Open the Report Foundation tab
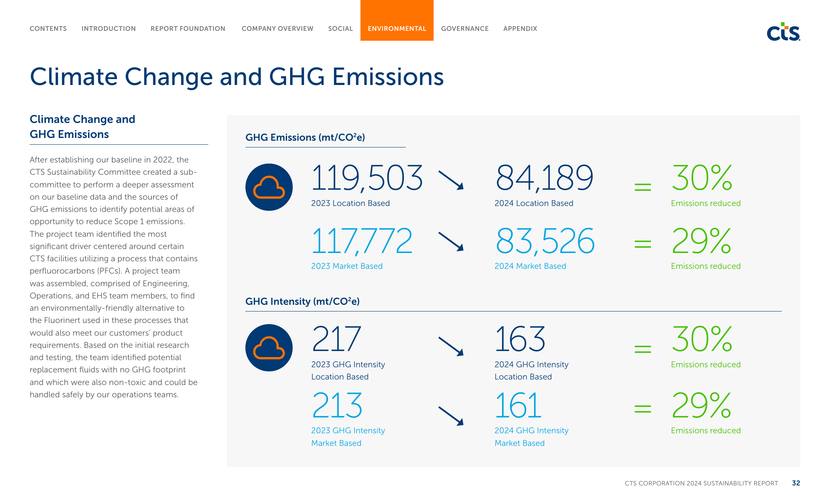The width and height of the screenshot is (830, 504). tap(188, 28)
